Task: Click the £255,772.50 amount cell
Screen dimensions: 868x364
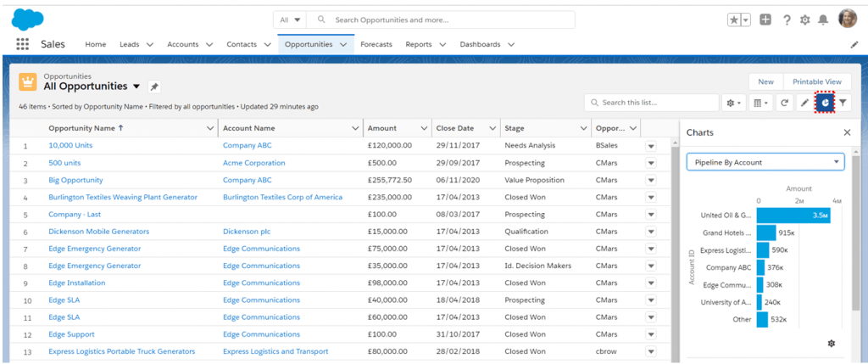Action: 390,180
